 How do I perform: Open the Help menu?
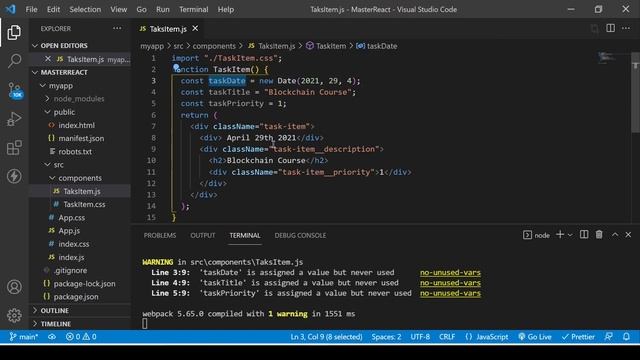pos(226,9)
